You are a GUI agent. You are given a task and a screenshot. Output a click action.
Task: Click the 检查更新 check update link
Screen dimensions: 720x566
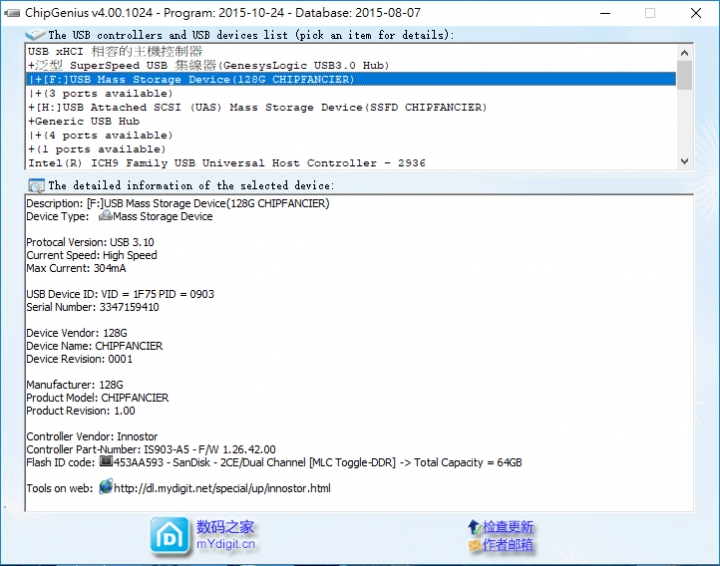point(507,527)
